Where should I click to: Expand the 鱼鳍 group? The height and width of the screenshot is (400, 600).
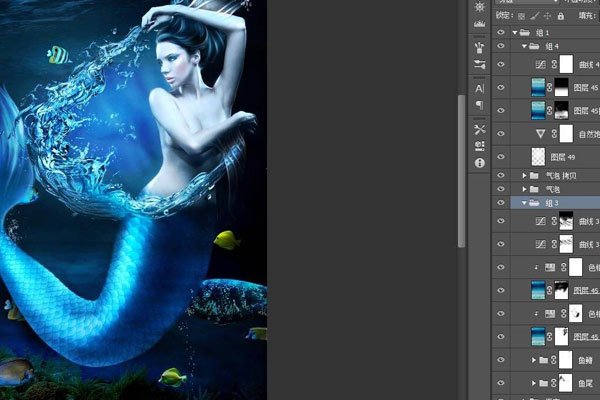pos(533,360)
